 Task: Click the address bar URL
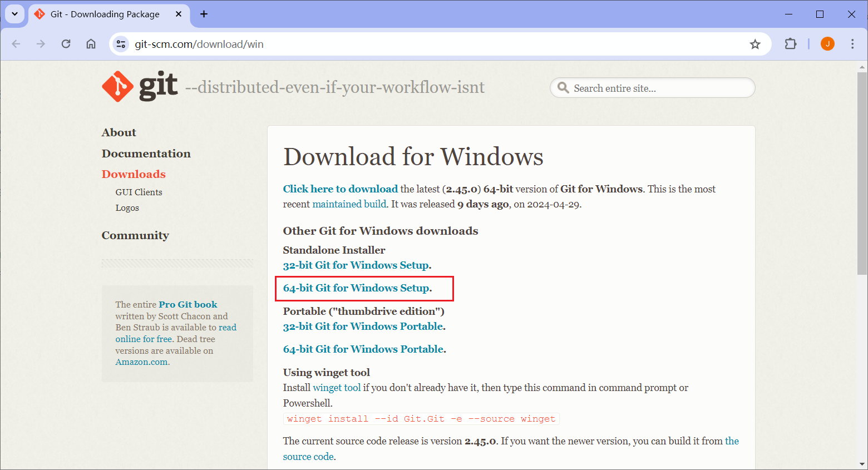[x=199, y=44]
